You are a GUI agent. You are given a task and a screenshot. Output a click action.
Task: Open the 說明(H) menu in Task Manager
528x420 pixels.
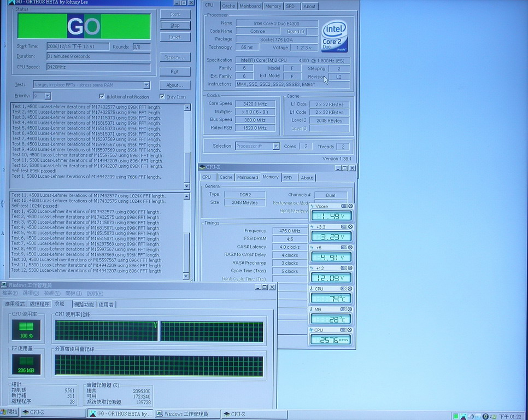pos(95,293)
